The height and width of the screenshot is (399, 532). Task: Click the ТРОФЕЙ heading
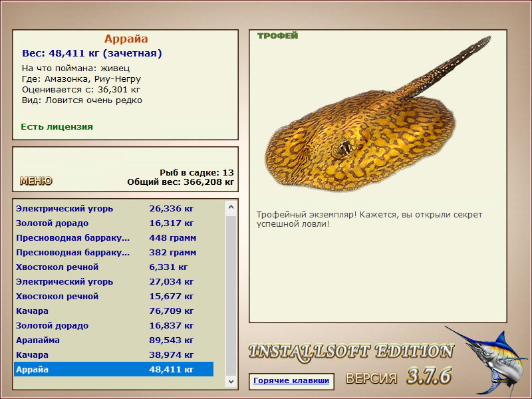tap(277, 36)
